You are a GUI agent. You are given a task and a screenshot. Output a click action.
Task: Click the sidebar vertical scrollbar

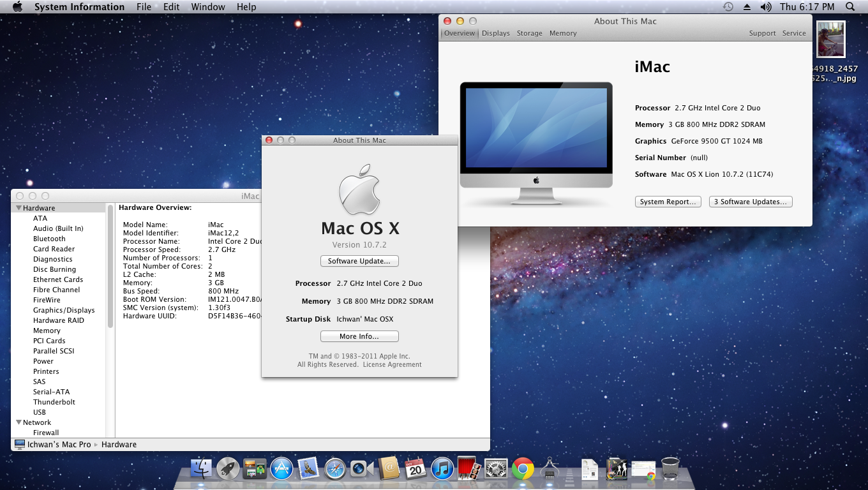point(110,267)
